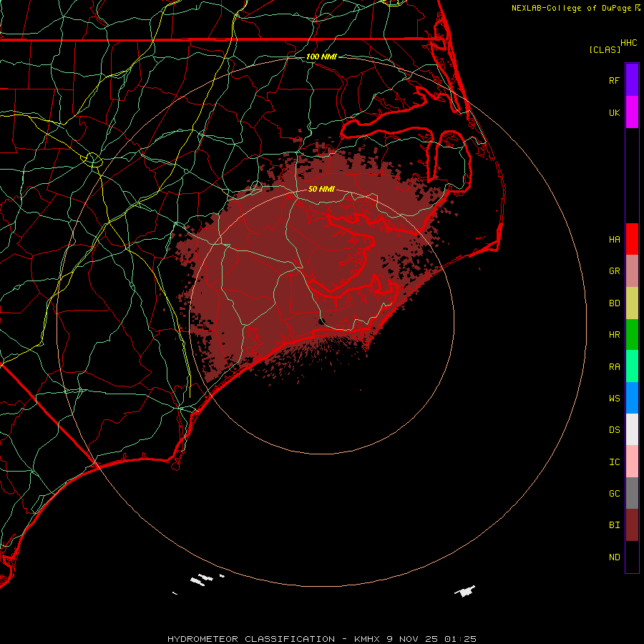Click the HA red legend swatch
This screenshot has width=644, height=644.
pyautogui.click(x=632, y=239)
